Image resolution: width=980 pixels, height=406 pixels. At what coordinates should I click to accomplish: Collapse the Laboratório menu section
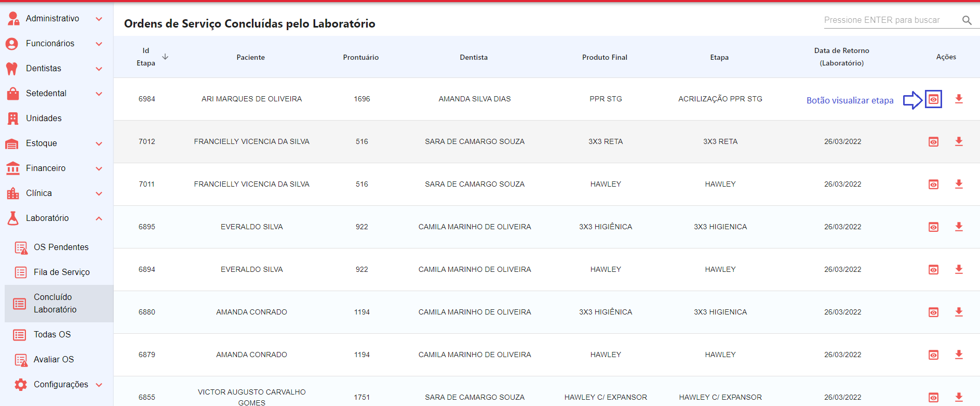coord(99,218)
